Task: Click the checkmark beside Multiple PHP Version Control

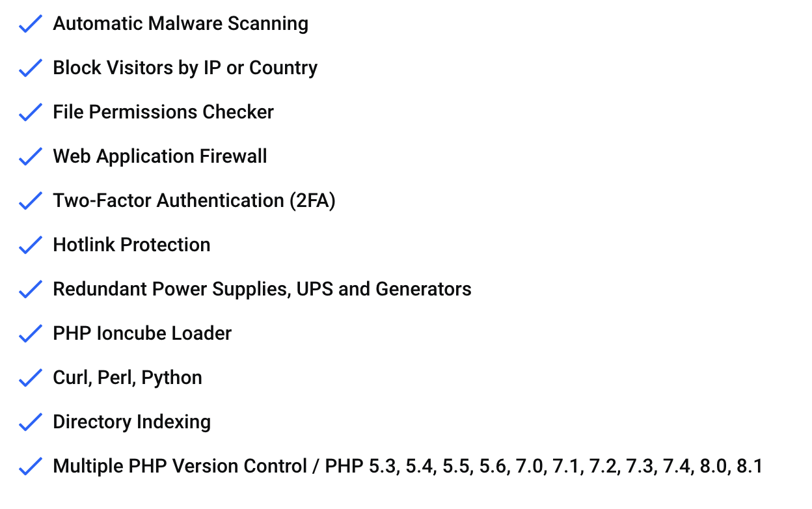Action: (30, 467)
